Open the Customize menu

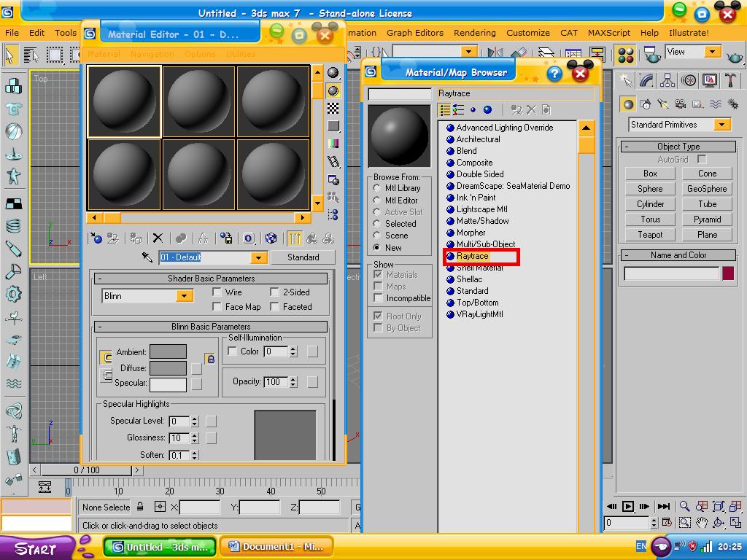tap(528, 33)
